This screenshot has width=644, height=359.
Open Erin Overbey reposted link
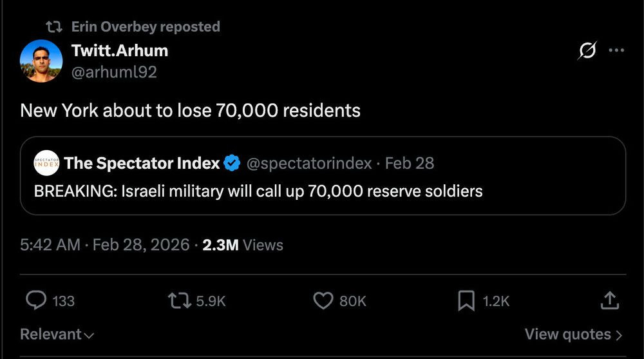point(146,26)
